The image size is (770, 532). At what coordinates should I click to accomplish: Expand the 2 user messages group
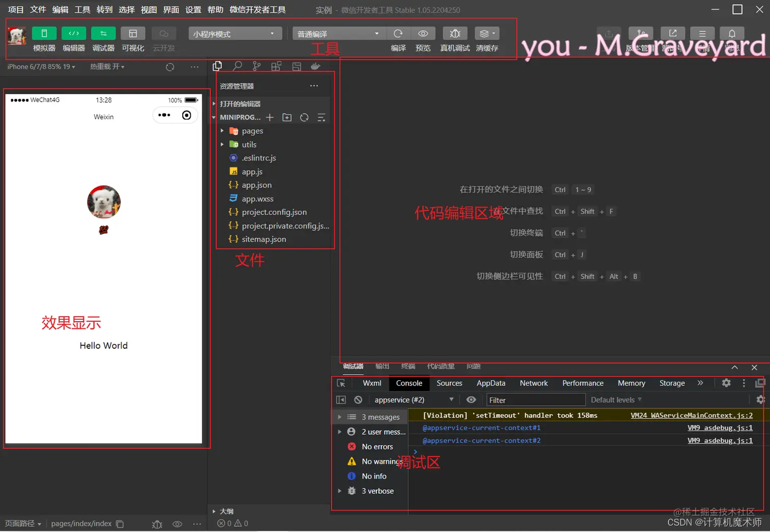tap(370, 432)
